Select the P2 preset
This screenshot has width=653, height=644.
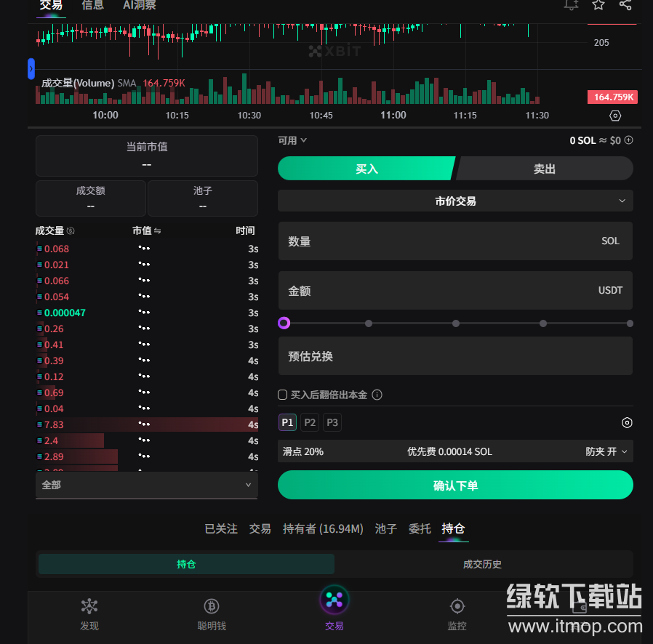(310, 423)
